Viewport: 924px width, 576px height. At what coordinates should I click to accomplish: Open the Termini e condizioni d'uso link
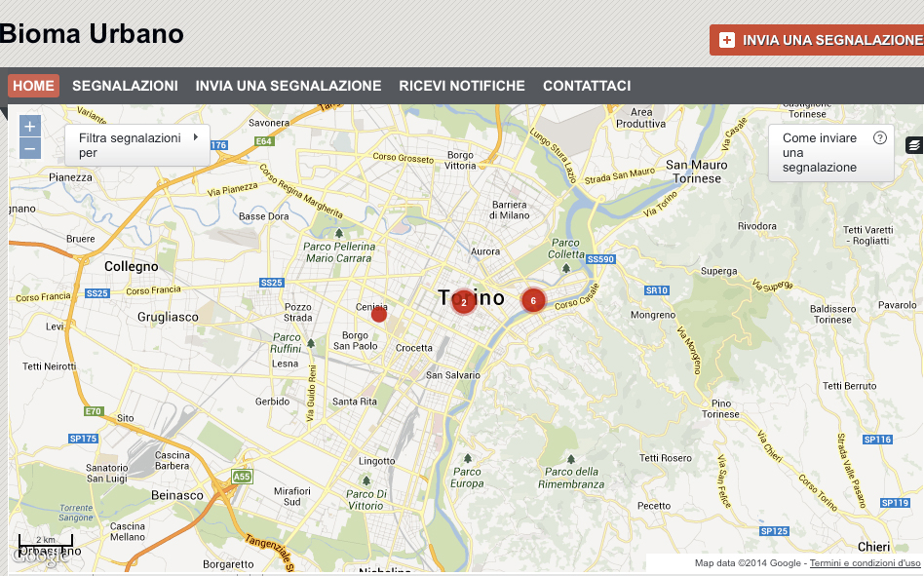pyautogui.click(x=865, y=563)
